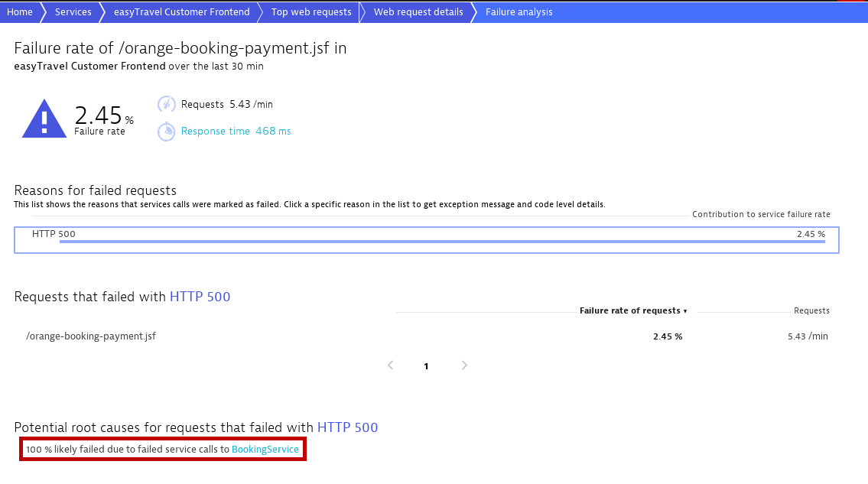Click the 2.45 % contribution value in HTTP 500 row
The image size is (868, 484).
[x=811, y=234]
